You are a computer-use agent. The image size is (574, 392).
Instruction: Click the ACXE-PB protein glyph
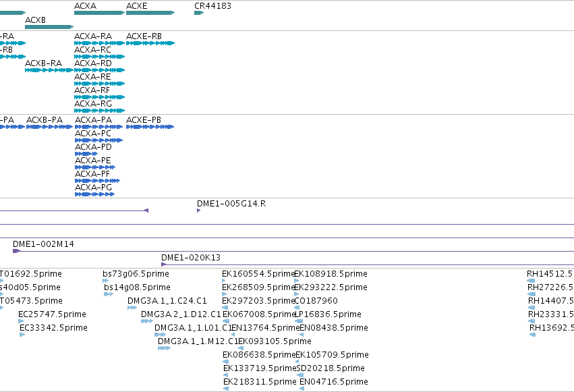tap(150, 127)
